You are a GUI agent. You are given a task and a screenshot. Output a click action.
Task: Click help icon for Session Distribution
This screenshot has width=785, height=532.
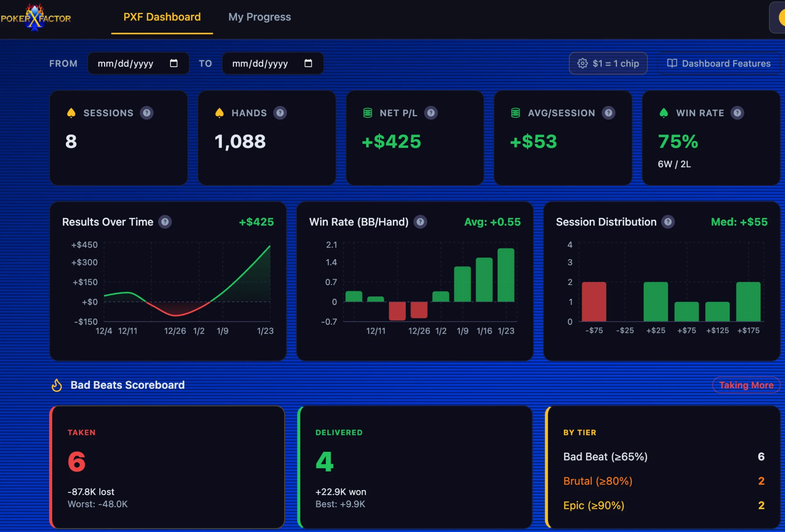pyautogui.click(x=668, y=222)
